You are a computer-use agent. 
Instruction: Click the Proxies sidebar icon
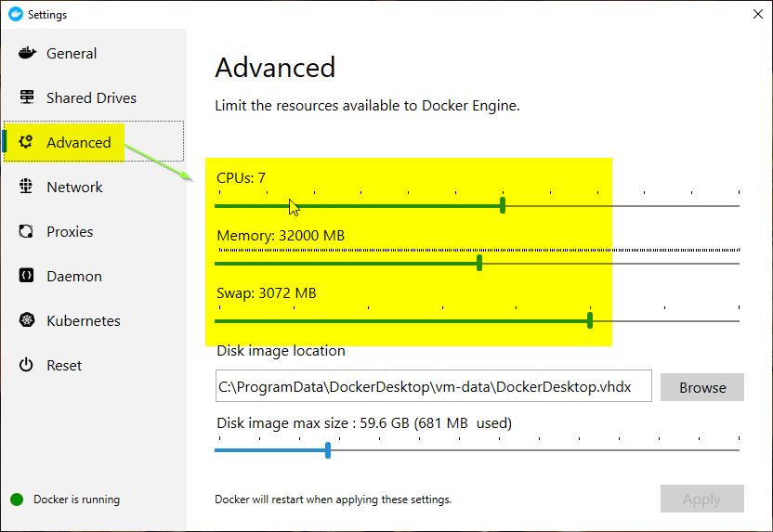(x=27, y=231)
